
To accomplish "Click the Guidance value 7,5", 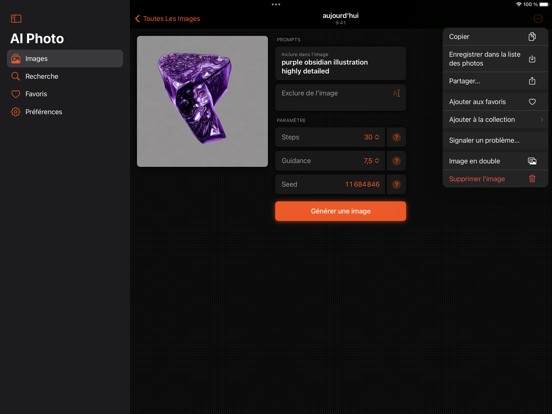I will (368, 161).
